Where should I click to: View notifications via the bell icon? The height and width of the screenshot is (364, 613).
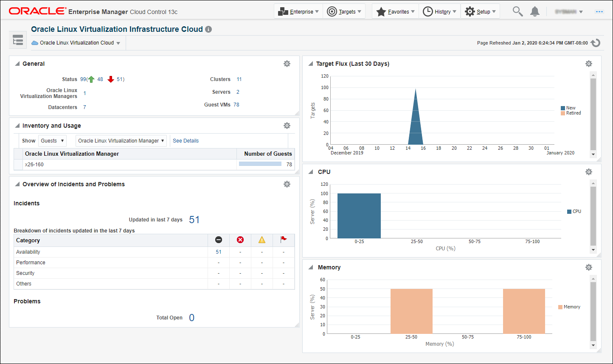pos(534,11)
